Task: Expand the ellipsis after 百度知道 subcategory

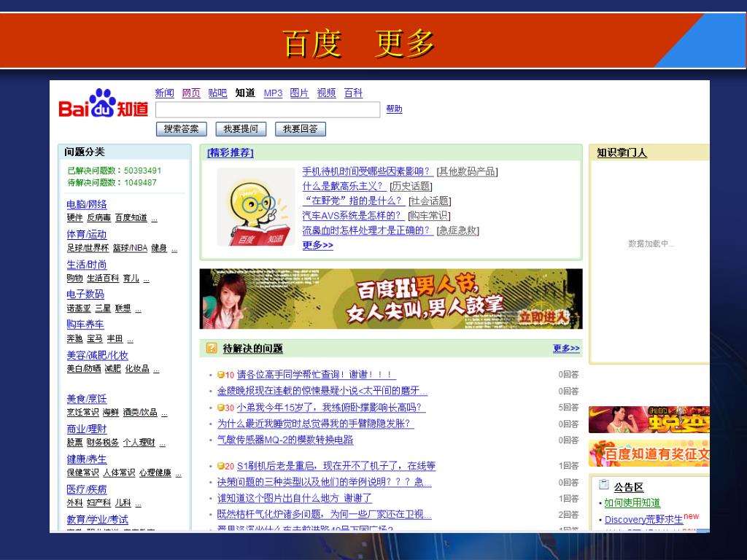Action: tap(155, 218)
